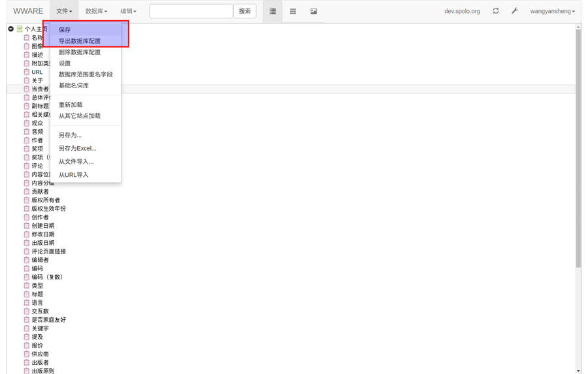
Task: Click the clipboard icon beside 奖项
Action: point(27,149)
